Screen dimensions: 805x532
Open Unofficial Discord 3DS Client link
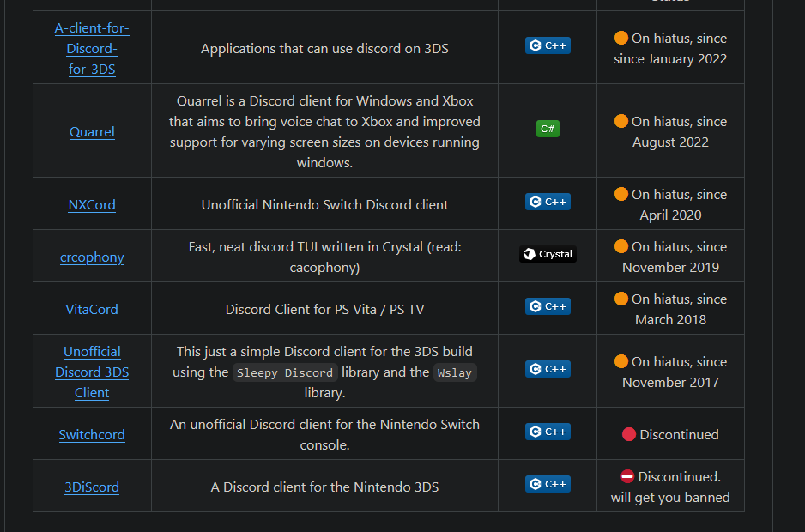pyautogui.click(x=92, y=372)
